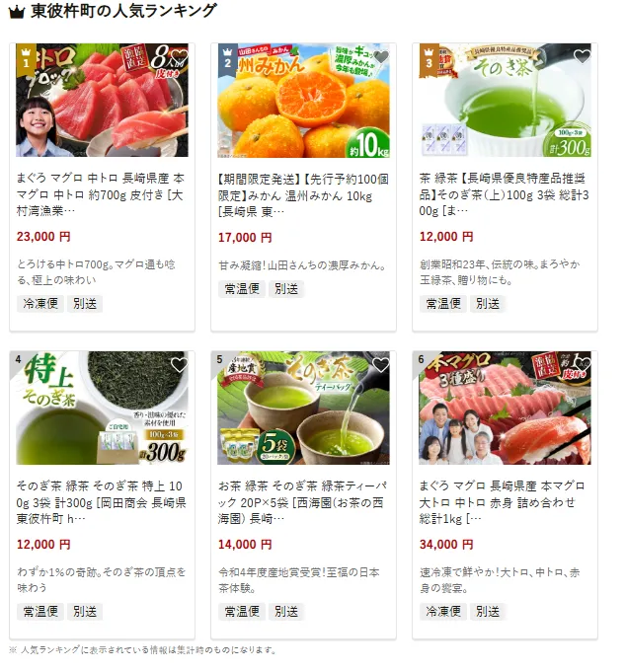Open the まぐろ 中トロ 約700g title link
Viewport: 626px width, 672px height.
101,194
